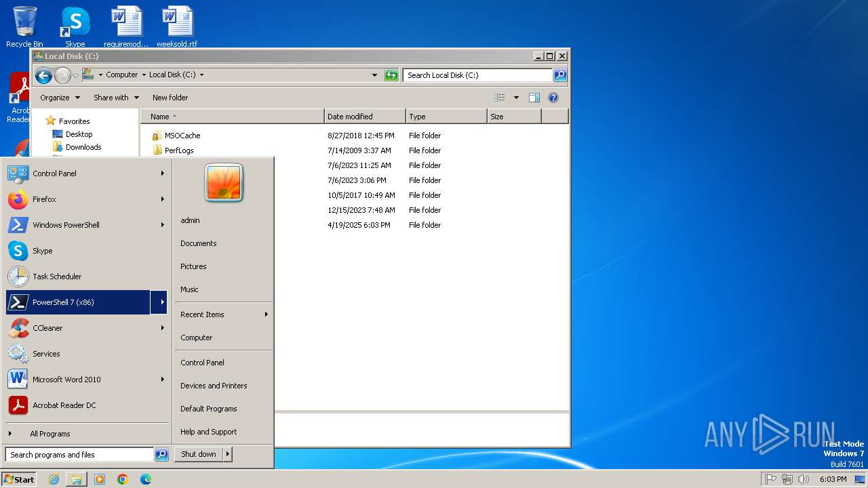Image resolution: width=868 pixels, height=488 pixels.
Task: Click the green Refresh button in address bar
Action: [391, 75]
